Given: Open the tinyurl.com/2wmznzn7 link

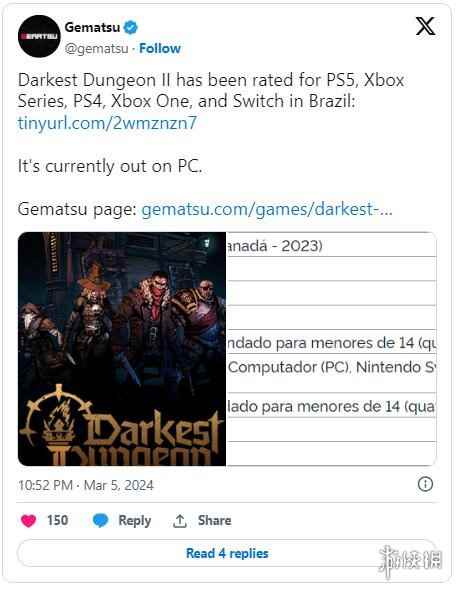Looking at the screenshot, I should 107,123.
